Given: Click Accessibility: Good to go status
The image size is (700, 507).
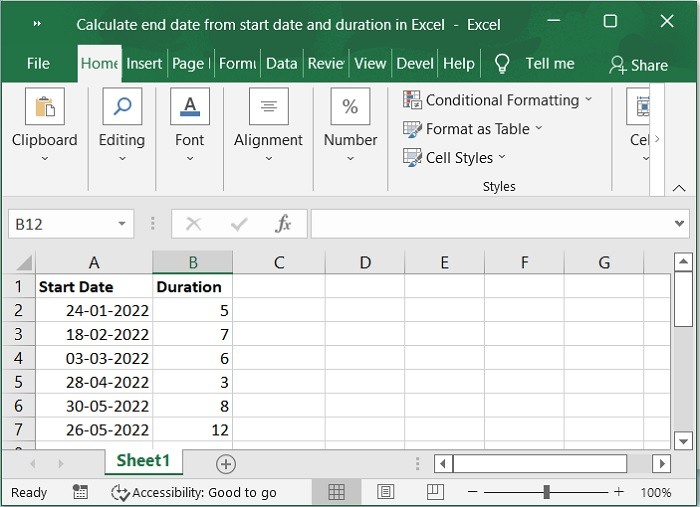Looking at the screenshot, I should coord(194,492).
